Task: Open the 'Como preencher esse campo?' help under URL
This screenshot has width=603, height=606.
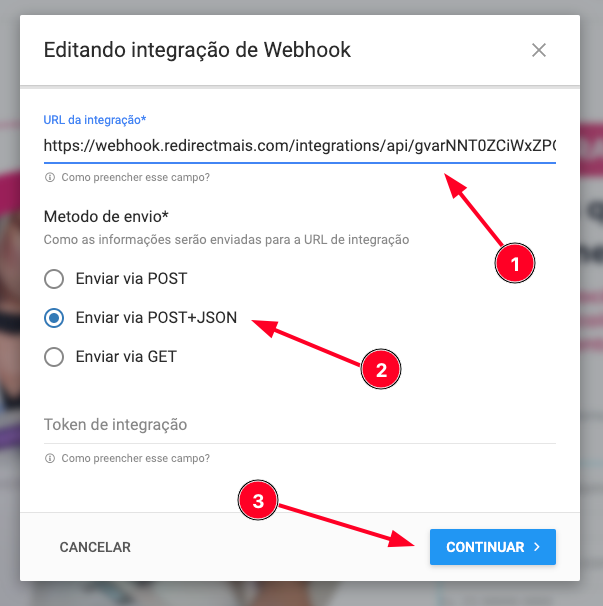Action: coord(135,177)
